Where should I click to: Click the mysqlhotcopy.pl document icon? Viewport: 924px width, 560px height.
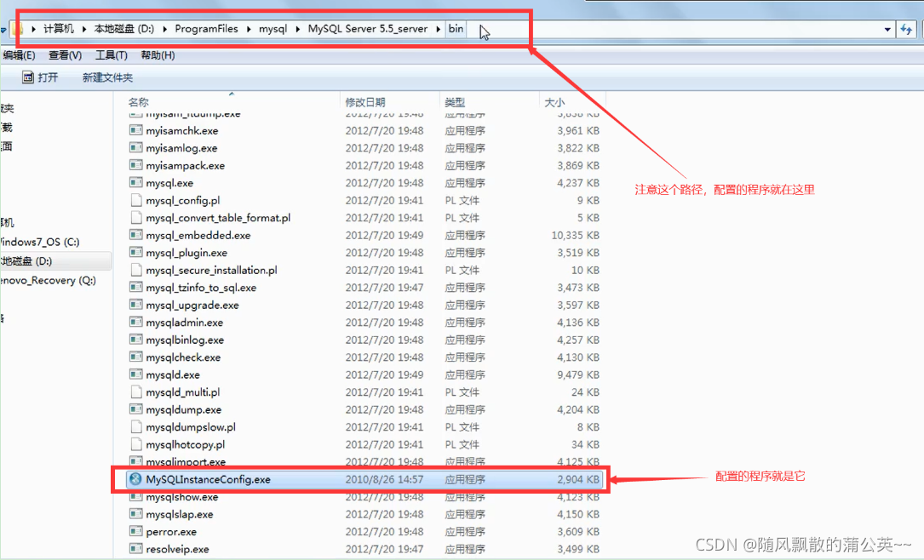[x=136, y=444]
